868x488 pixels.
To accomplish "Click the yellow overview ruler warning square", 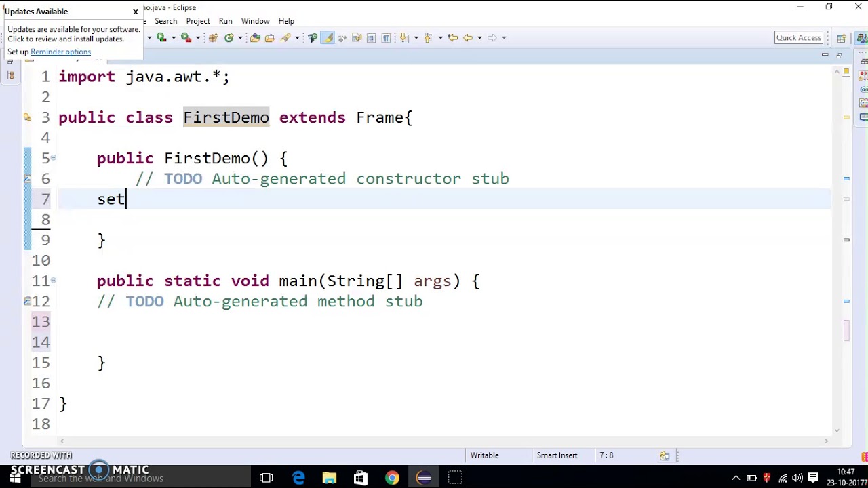I will click(846, 70).
